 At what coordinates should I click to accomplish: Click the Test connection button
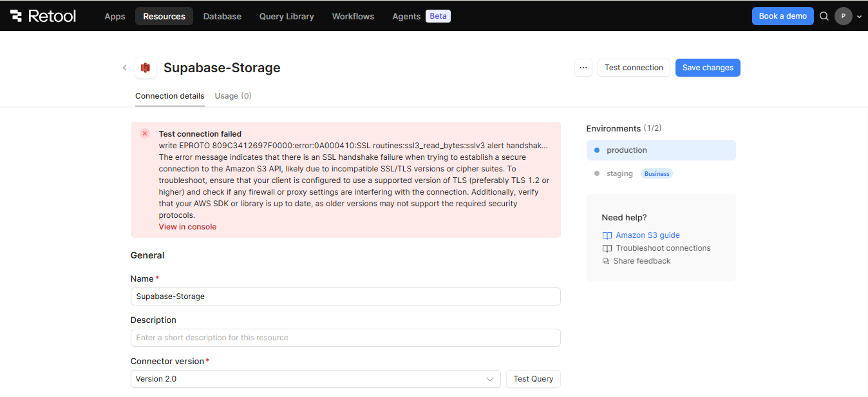634,68
